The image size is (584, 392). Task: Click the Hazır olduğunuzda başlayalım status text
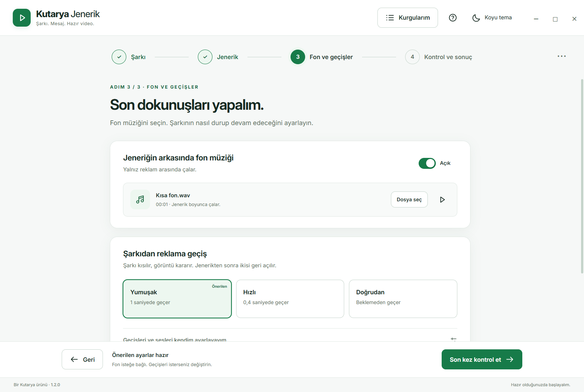tap(541, 385)
